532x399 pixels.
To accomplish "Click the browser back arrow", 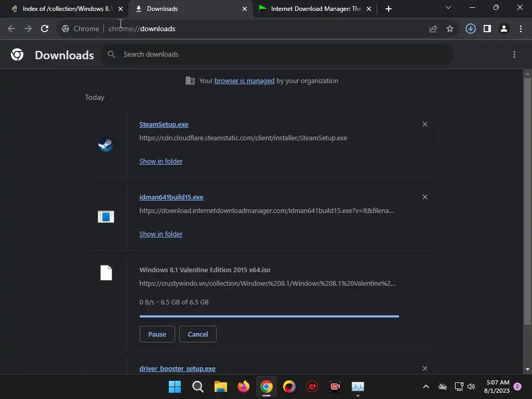I will [11, 29].
